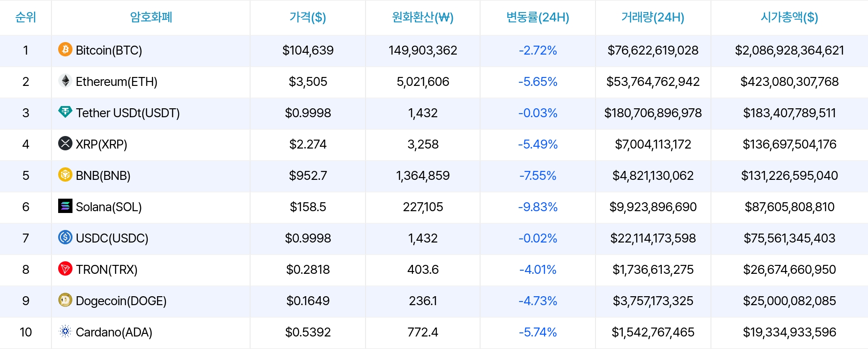Click Bitcoin's -2.72% change value
Image resolution: width=868 pixels, height=349 pixels.
pyautogui.click(x=538, y=50)
